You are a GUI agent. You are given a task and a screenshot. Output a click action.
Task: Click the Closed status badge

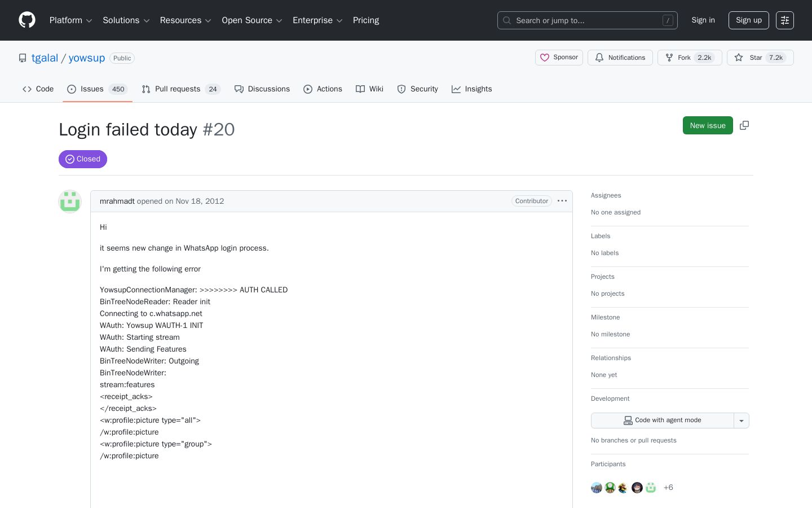point(83,159)
